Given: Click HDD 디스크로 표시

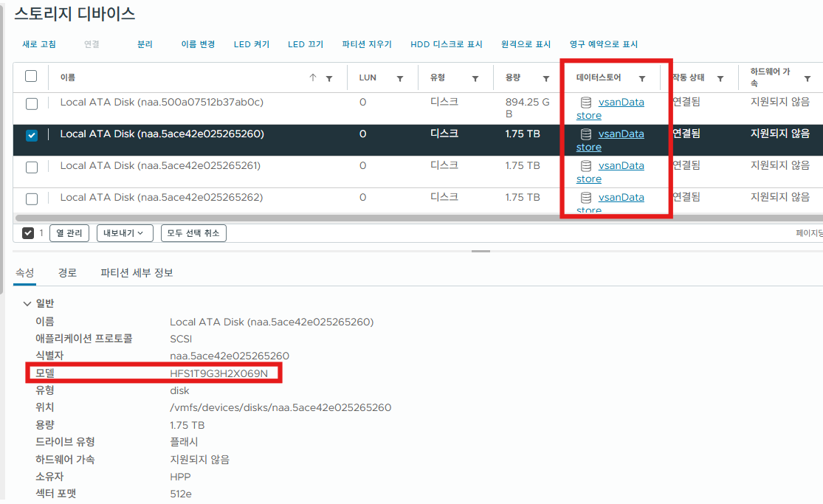Looking at the screenshot, I should (x=446, y=44).
